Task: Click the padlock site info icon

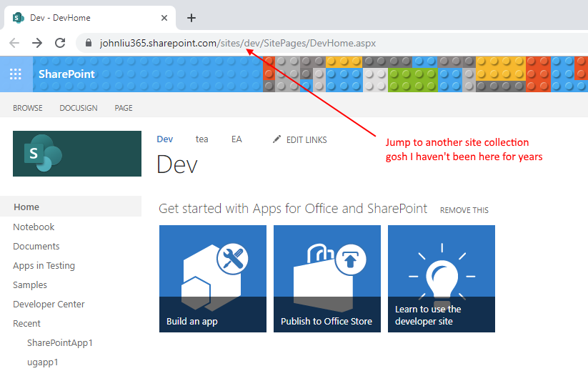Action: [89, 43]
